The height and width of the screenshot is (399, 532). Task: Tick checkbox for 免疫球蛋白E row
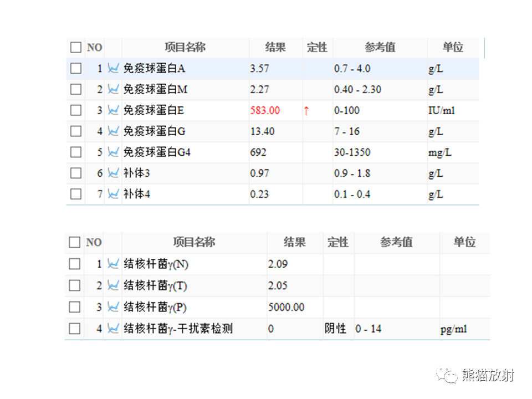click(76, 110)
